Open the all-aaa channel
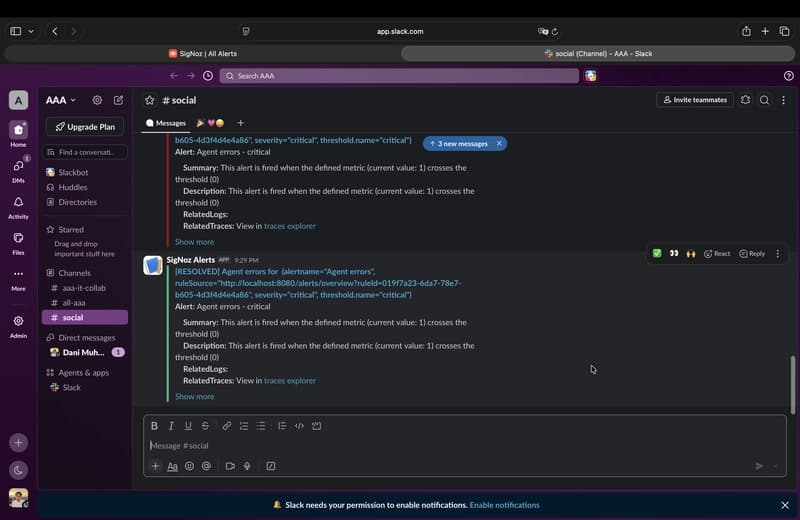Image resolution: width=800 pixels, height=520 pixels. point(74,303)
